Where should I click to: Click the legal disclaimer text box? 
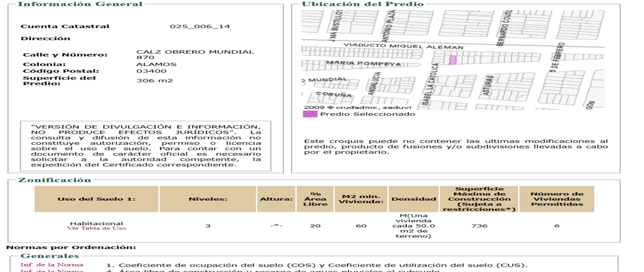[146, 145]
